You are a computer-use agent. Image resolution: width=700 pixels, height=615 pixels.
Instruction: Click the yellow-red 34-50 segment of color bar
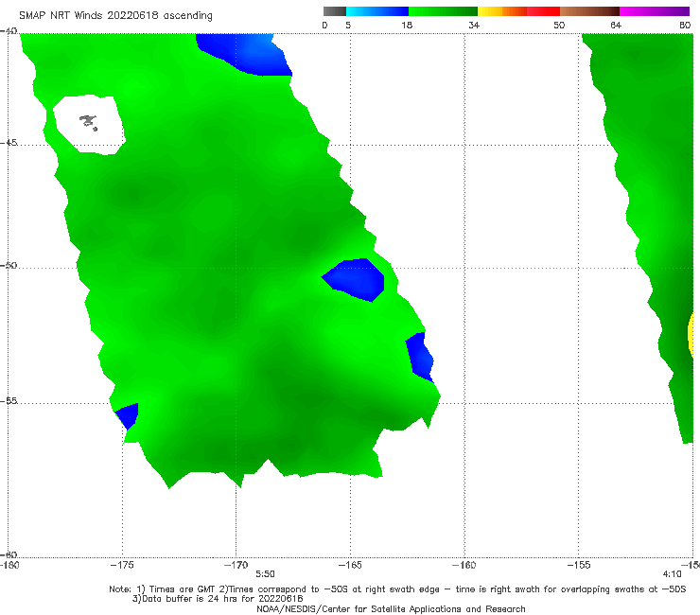(x=518, y=11)
